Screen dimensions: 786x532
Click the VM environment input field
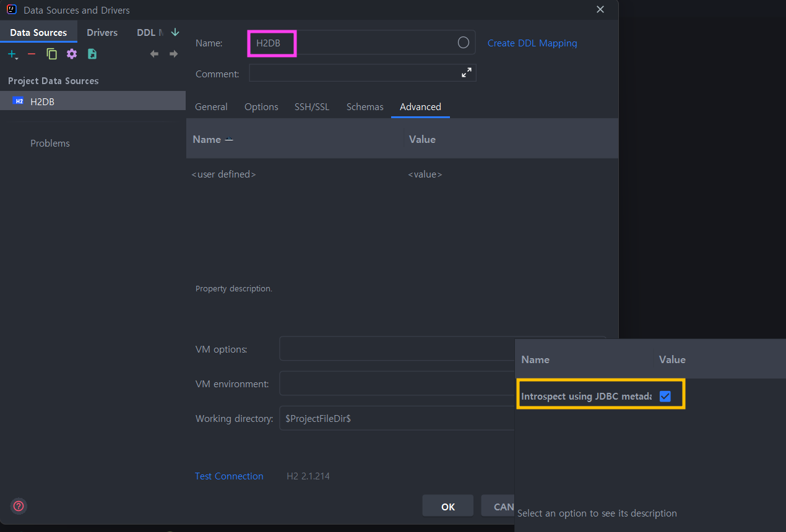coord(397,384)
